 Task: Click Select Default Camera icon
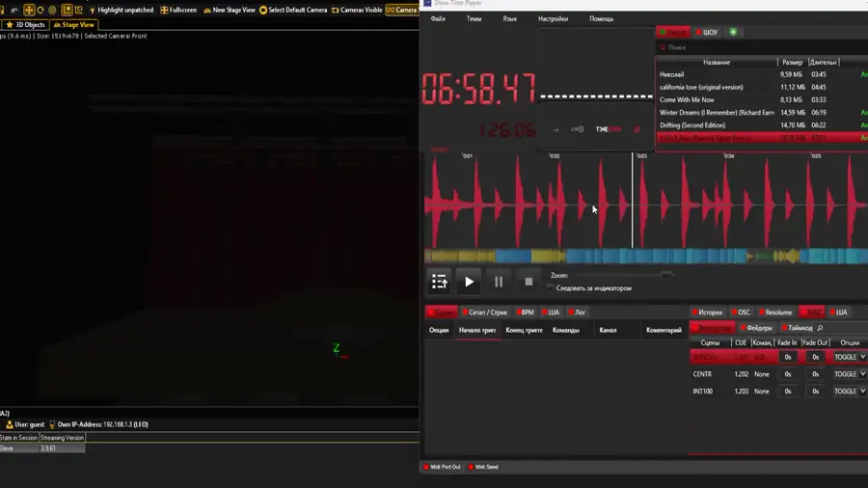263,10
